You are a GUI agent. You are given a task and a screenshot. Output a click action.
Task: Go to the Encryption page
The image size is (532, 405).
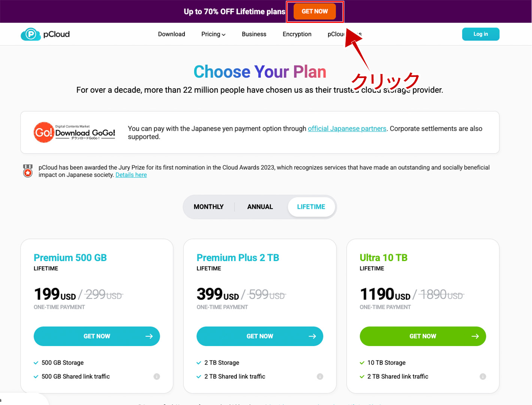tap(297, 34)
